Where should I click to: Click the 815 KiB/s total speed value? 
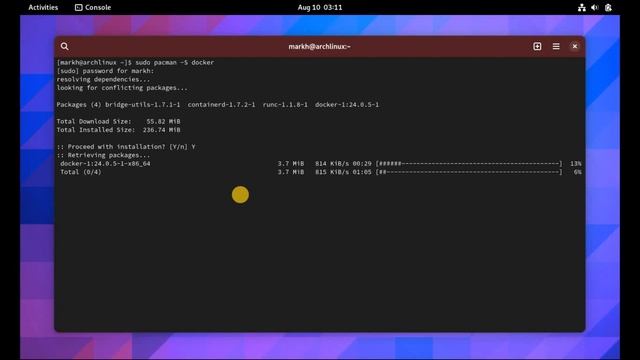(x=332, y=172)
